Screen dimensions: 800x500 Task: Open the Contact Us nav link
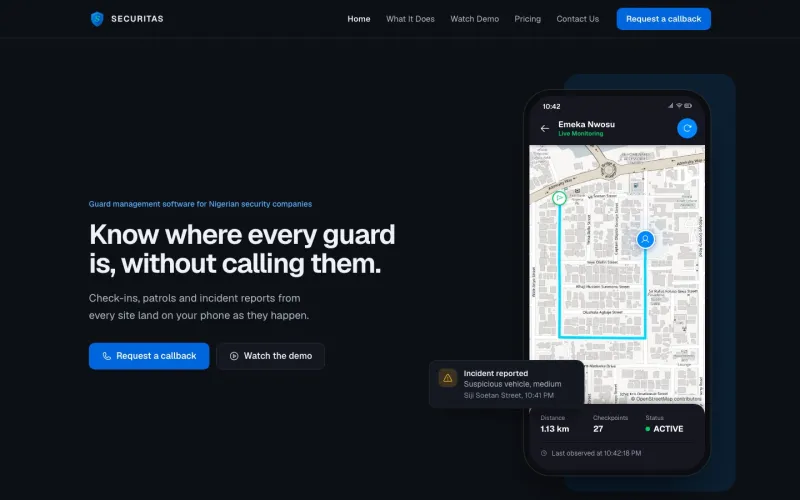point(578,19)
